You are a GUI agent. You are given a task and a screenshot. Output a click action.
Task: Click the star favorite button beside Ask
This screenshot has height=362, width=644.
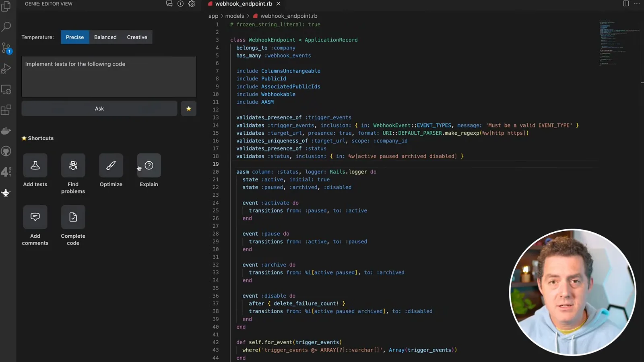coord(188,109)
